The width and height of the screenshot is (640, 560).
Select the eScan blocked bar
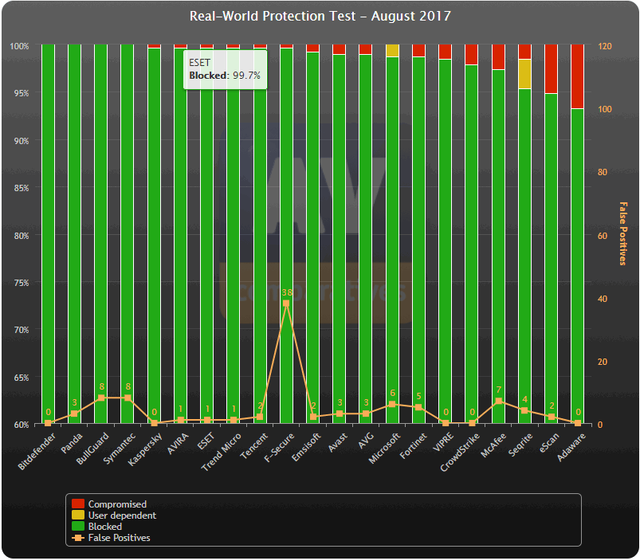tap(551, 259)
